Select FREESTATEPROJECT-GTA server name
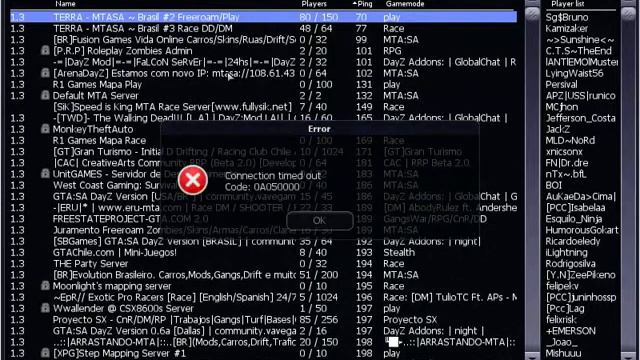The image size is (640, 360). (x=131, y=219)
